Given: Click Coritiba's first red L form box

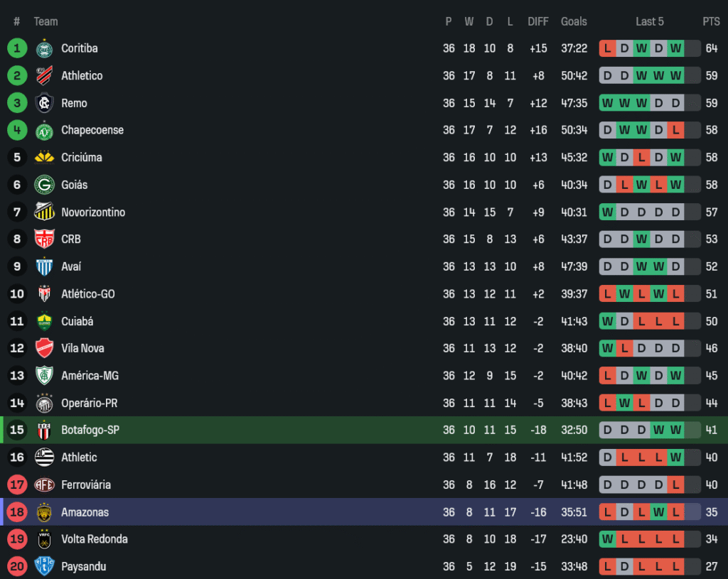Looking at the screenshot, I should tap(607, 48).
